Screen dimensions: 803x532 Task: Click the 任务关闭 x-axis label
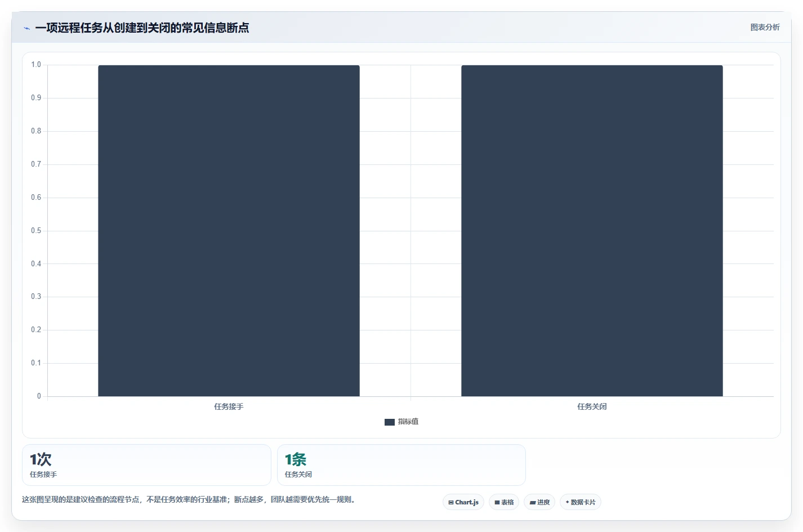tap(592, 406)
